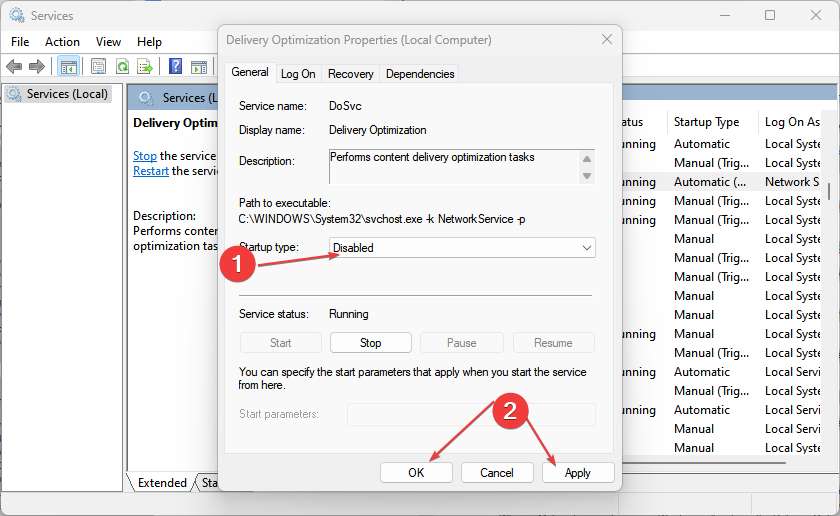The height and width of the screenshot is (516, 840).
Task: Click the Back arrow in the toolbar
Action: click(14, 66)
